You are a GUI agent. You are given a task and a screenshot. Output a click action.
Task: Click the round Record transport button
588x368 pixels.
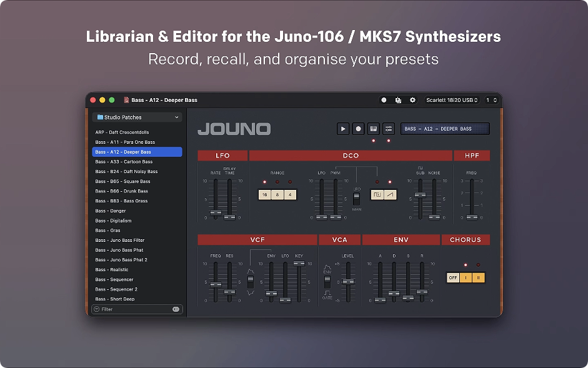pos(357,128)
